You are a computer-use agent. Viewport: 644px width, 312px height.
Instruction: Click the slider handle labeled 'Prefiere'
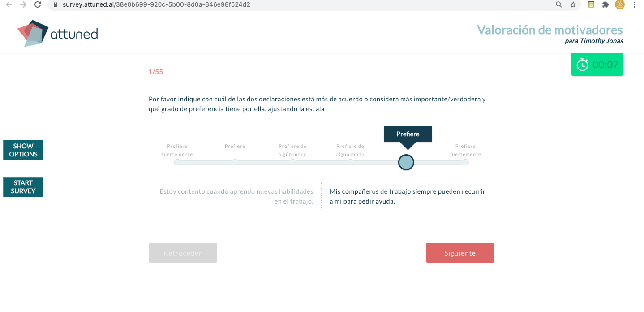pyautogui.click(x=406, y=162)
